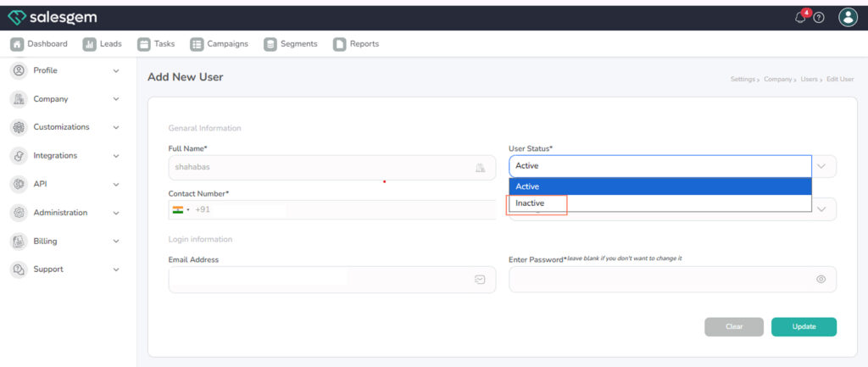Show password using the eye icon
Screen dimensions: 868x367
[821, 279]
